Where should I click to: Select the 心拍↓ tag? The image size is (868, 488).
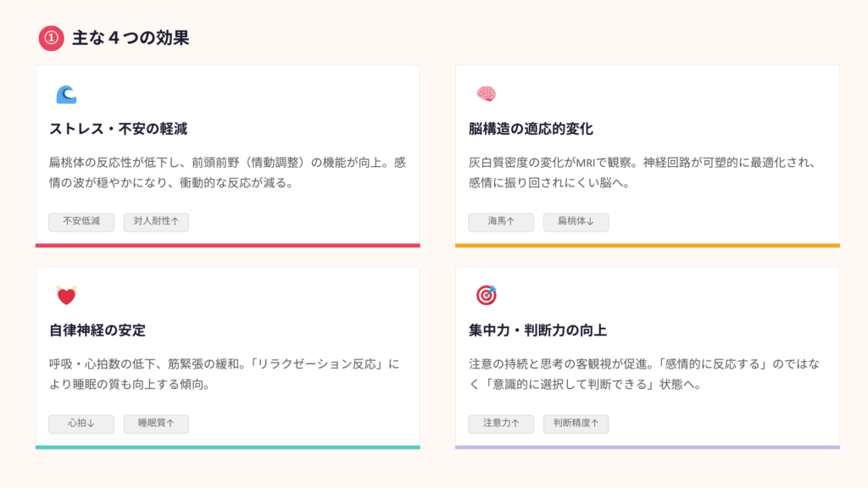click(x=81, y=424)
